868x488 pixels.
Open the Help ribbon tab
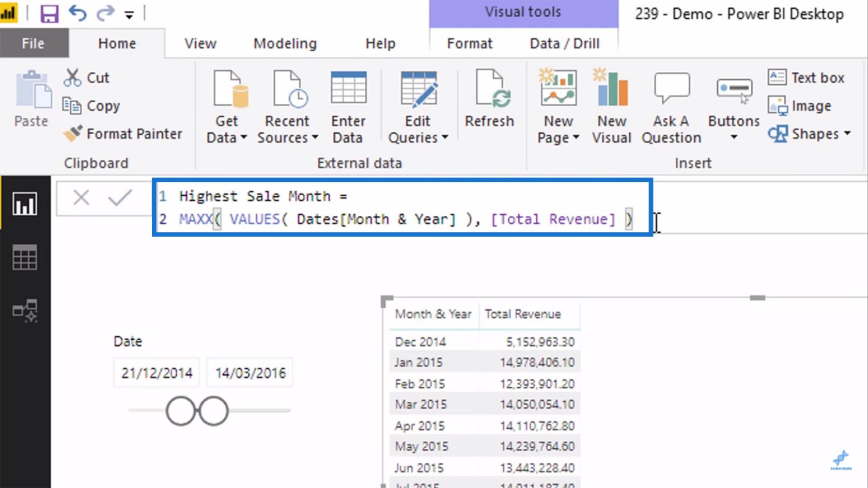380,43
